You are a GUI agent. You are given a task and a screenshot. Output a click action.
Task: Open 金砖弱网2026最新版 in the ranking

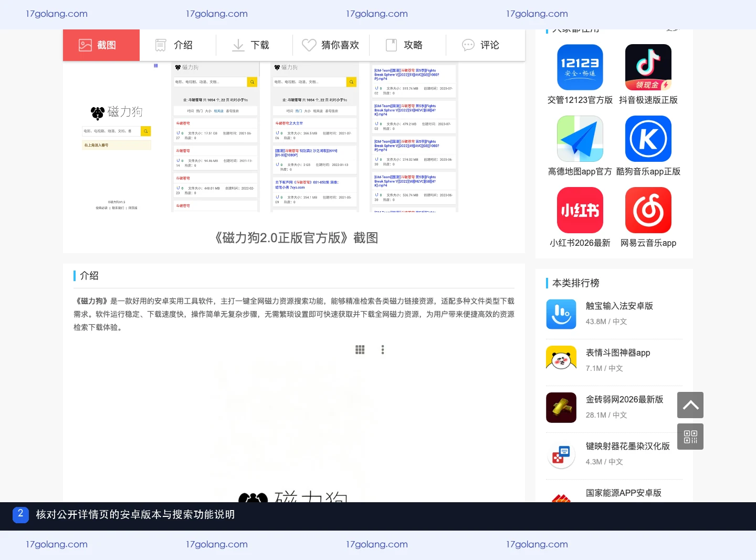(x=625, y=399)
